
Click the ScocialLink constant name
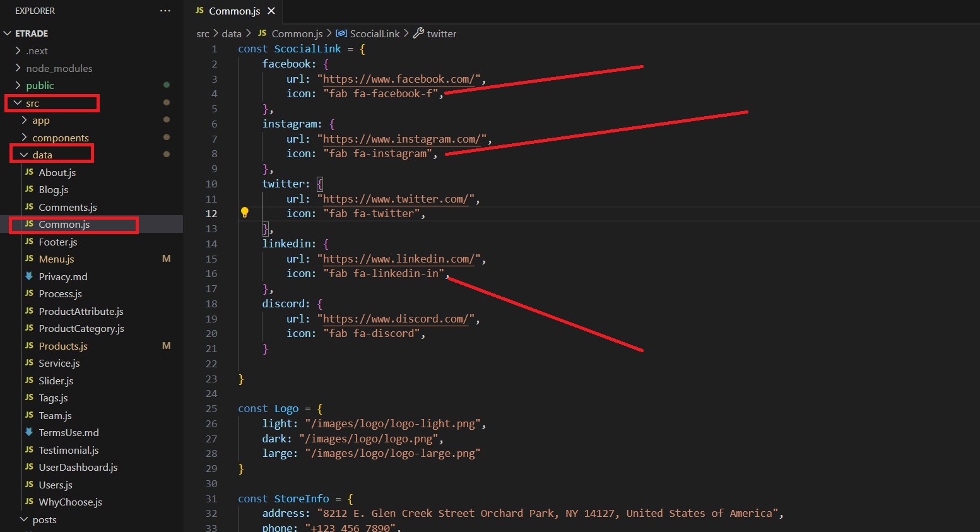307,49
